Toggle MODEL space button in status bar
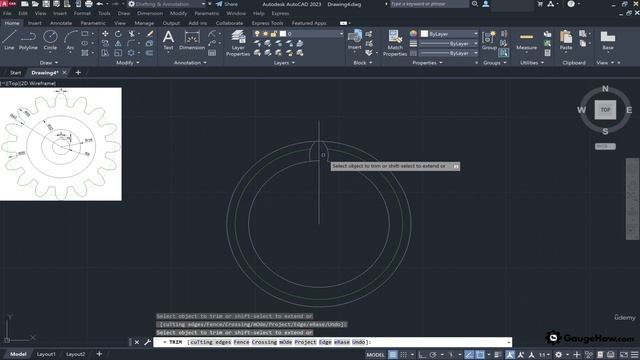The width and height of the screenshot is (640, 360). [x=376, y=355]
